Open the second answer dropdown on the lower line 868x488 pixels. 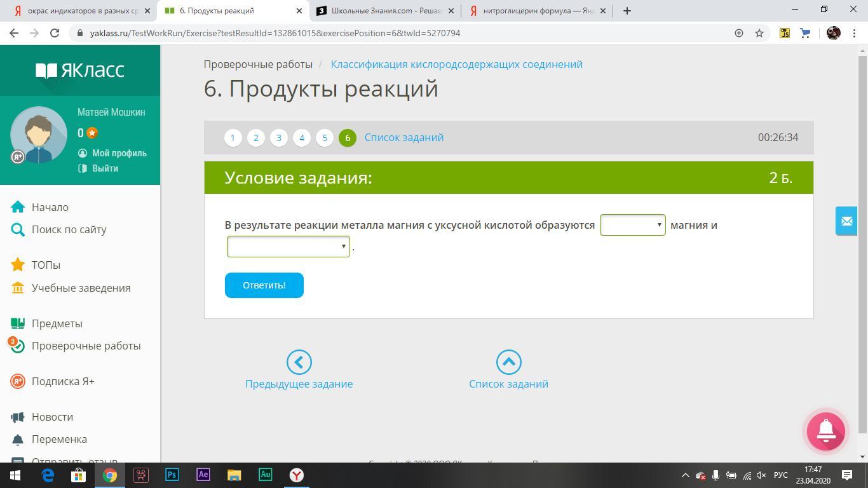click(x=288, y=247)
